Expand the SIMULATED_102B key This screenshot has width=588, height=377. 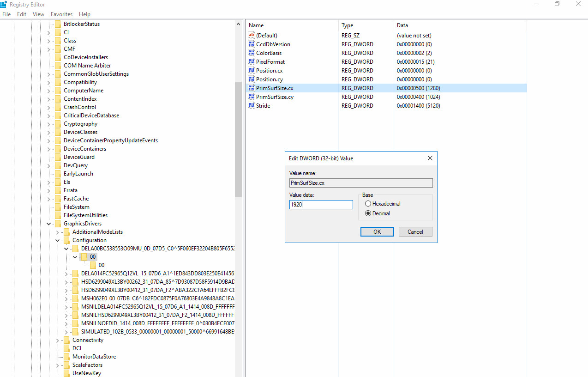(x=66, y=332)
